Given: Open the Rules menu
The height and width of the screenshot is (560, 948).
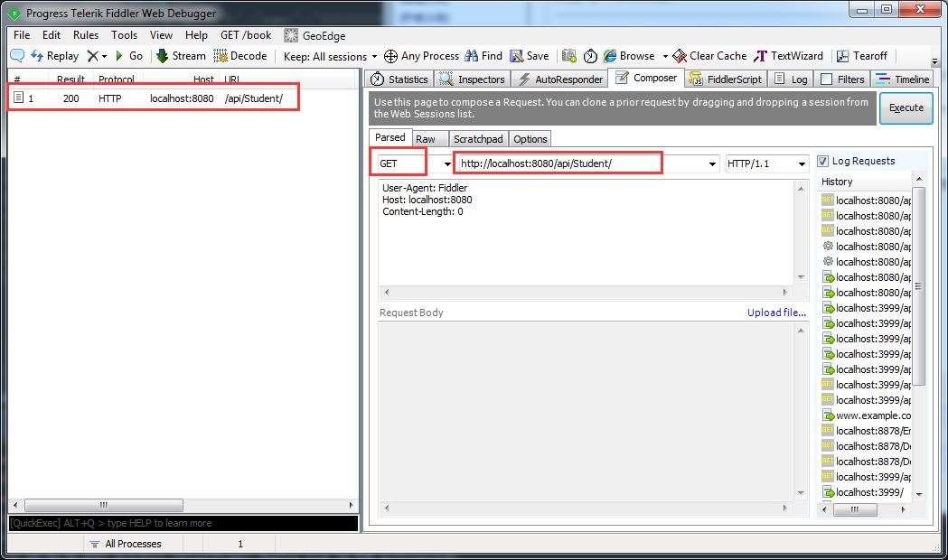Looking at the screenshot, I should [x=86, y=35].
